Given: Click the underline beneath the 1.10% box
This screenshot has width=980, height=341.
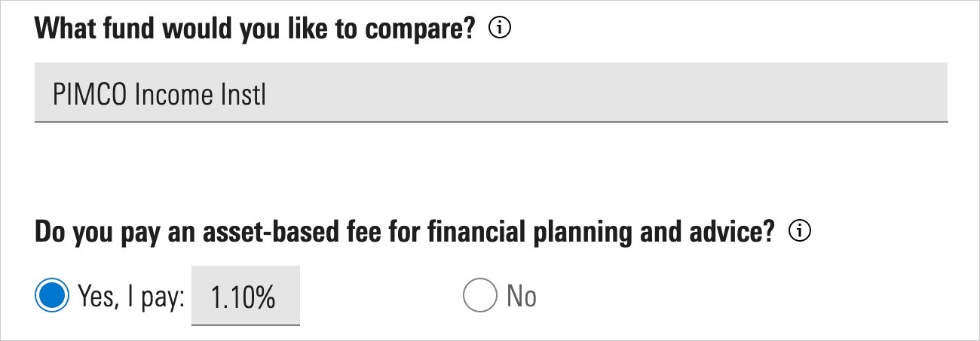Looking at the screenshot, I should (246, 324).
